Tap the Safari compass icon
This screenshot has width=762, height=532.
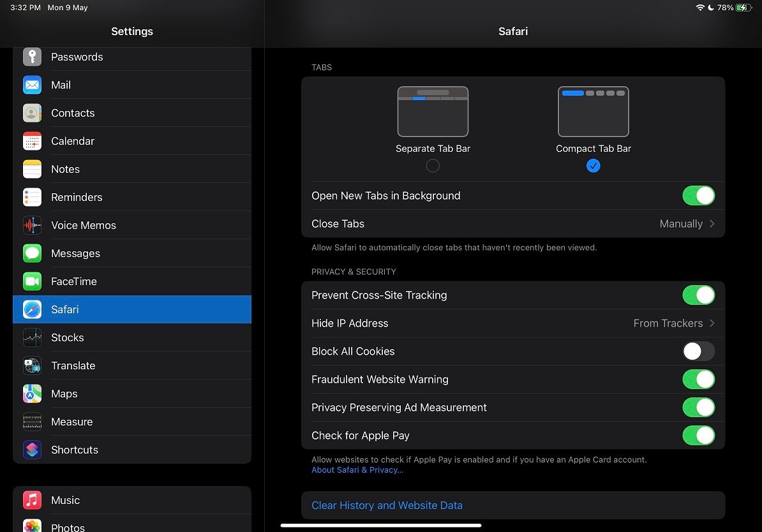(x=32, y=309)
